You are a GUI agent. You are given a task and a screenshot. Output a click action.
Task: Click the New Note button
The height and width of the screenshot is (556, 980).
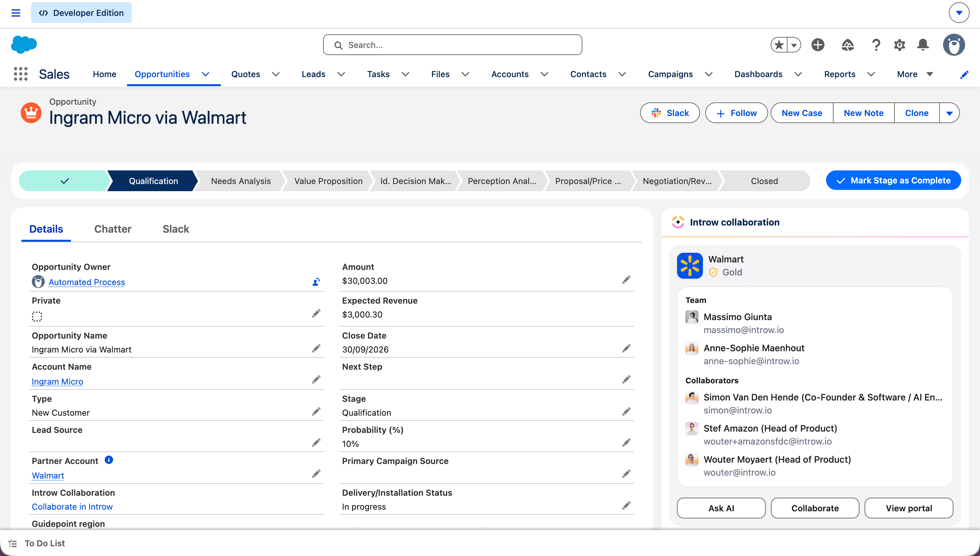[864, 113]
